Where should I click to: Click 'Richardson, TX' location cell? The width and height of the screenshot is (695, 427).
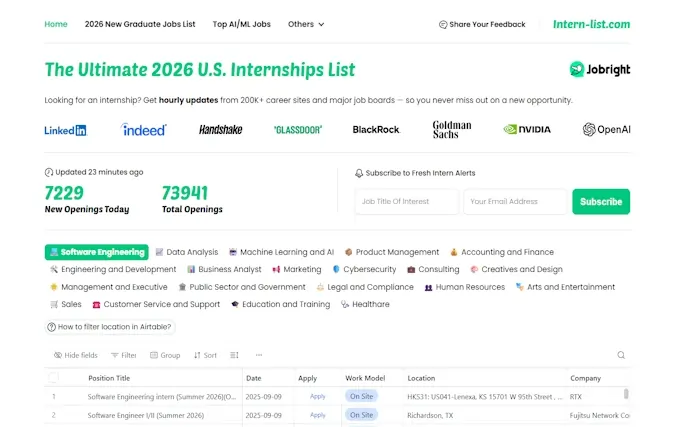[x=430, y=415]
